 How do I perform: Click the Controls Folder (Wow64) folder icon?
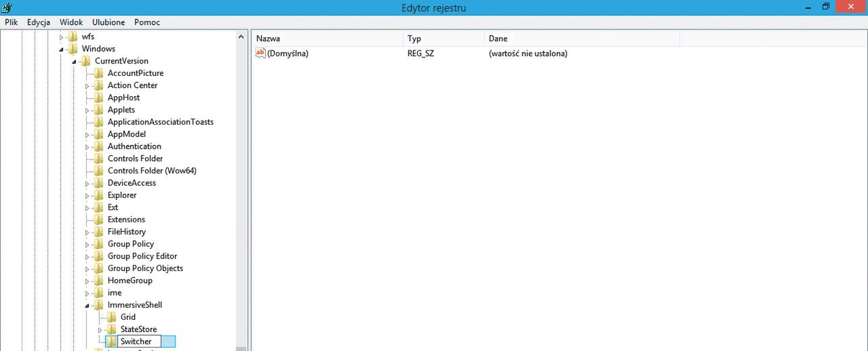pos(98,171)
